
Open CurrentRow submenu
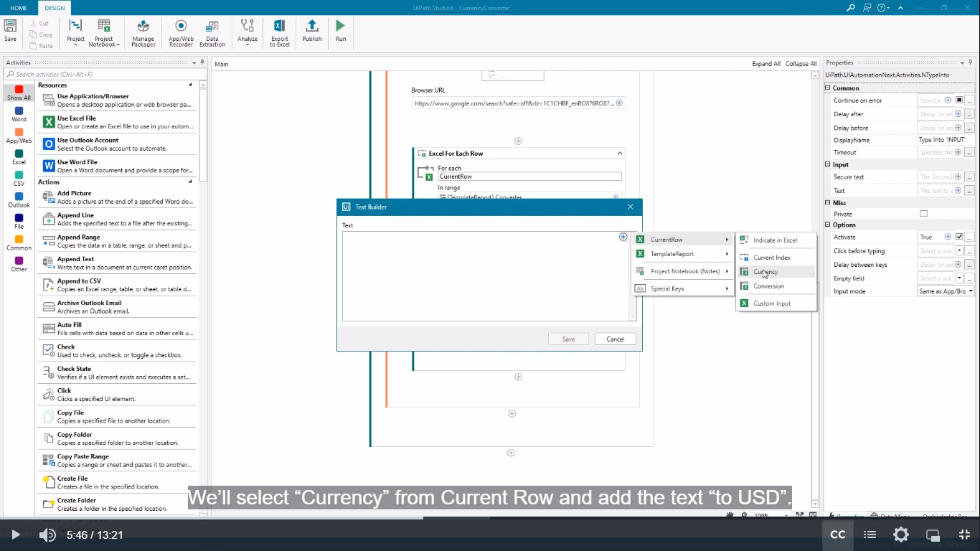point(682,240)
